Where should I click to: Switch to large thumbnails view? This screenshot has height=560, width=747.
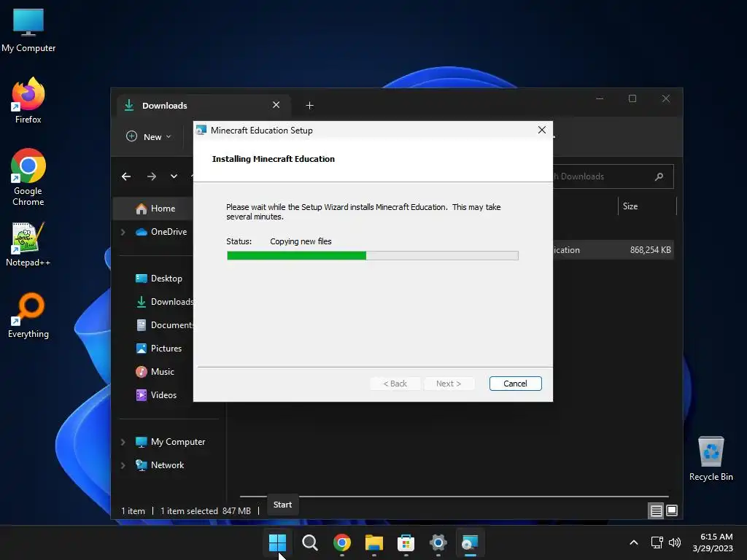[x=672, y=511]
